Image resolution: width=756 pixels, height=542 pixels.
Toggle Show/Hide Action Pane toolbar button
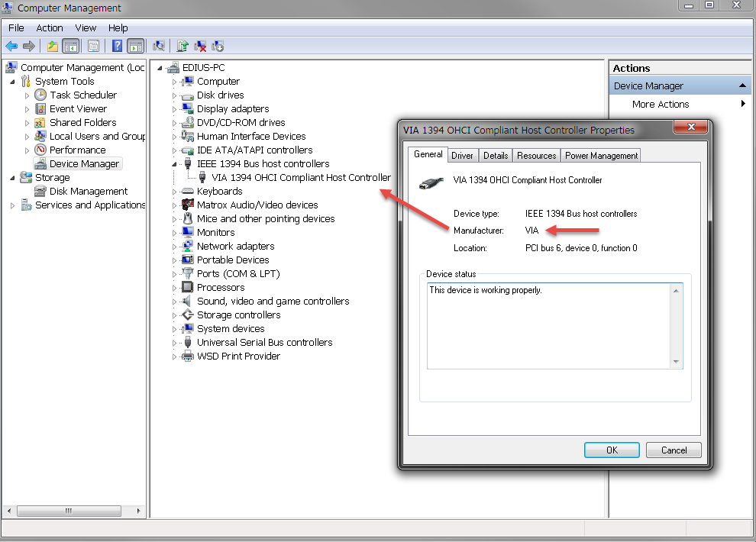[x=136, y=47]
